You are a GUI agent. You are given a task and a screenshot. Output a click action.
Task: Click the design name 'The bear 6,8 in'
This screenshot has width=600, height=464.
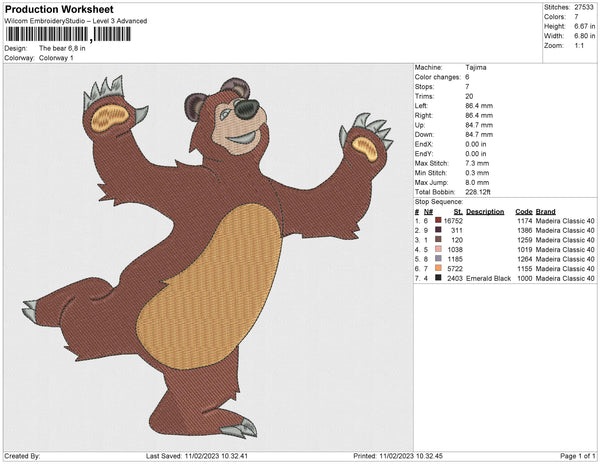[x=62, y=48]
